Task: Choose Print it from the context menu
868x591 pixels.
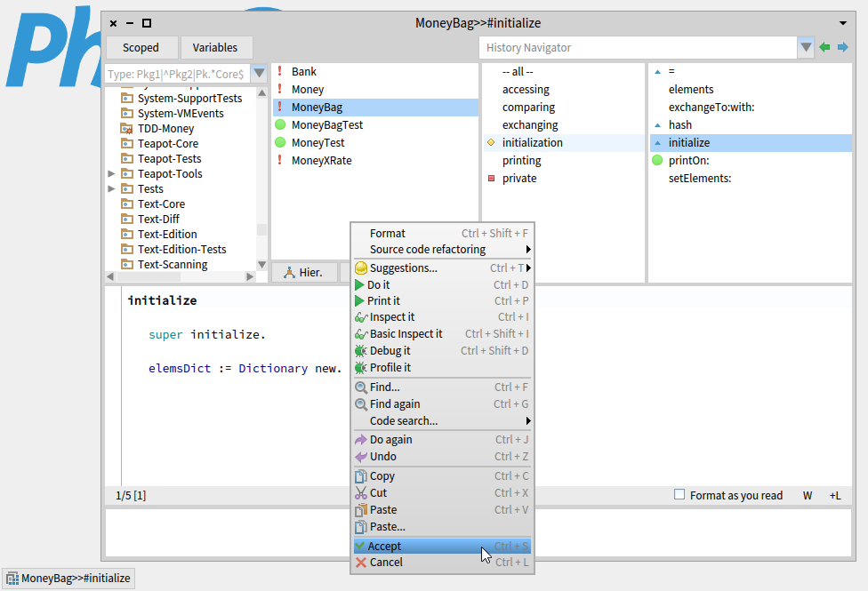Action: click(442, 301)
